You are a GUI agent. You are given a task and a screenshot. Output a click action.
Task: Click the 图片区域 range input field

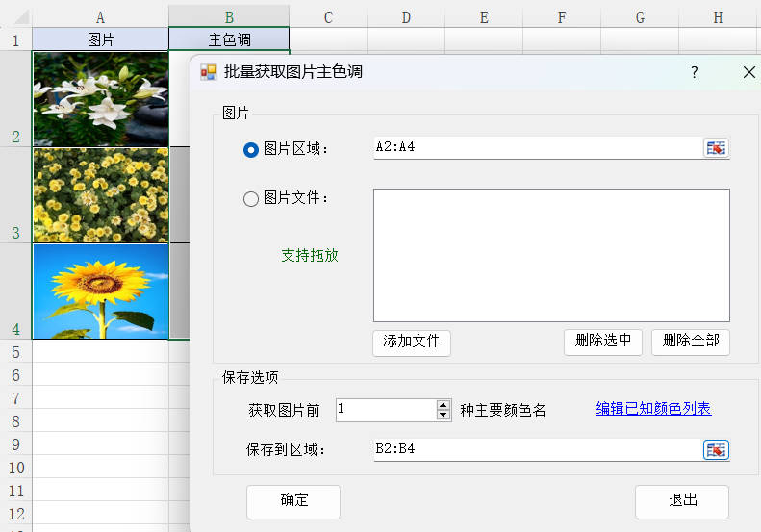tap(536, 147)
